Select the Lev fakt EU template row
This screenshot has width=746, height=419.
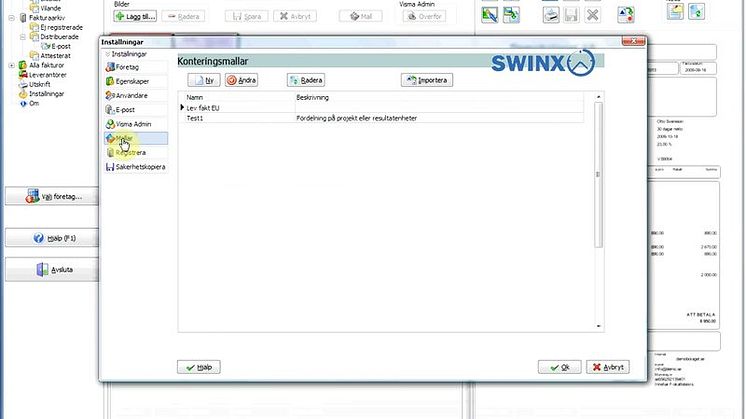(x=381, y=108)
